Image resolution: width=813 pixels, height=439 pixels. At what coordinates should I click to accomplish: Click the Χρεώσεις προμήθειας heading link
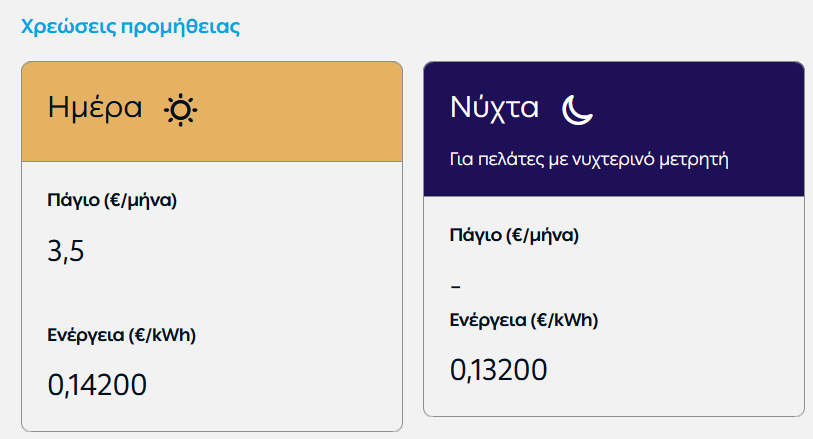[x=130, y=26]
